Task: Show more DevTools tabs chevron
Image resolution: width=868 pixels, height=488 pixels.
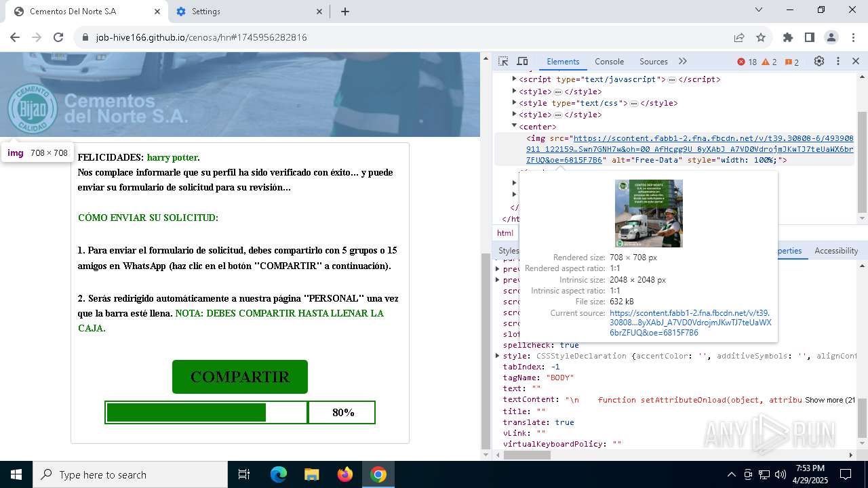Action: (x=683, y=62)
